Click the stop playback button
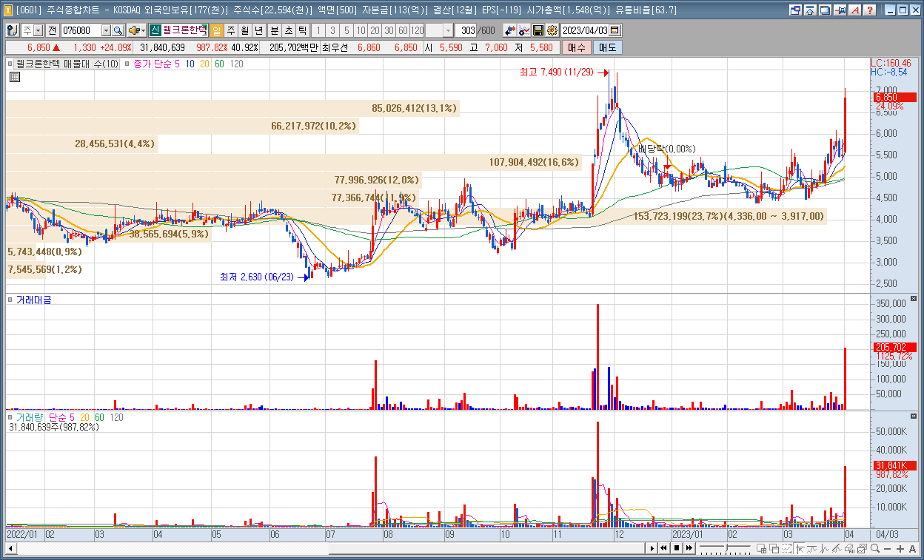Image resolution: width=924 pixels, height=560 pixels. (x=677, y=548)
